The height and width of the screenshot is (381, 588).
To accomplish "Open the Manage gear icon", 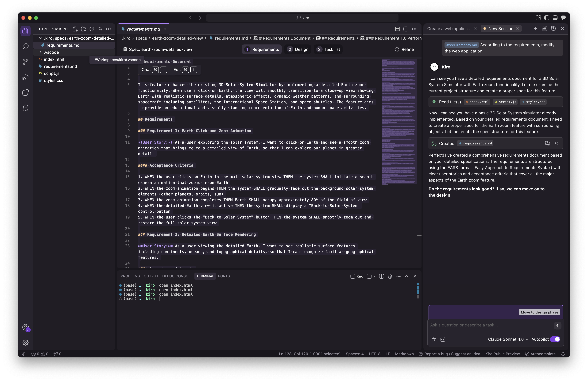I will (x=25, y=342).
